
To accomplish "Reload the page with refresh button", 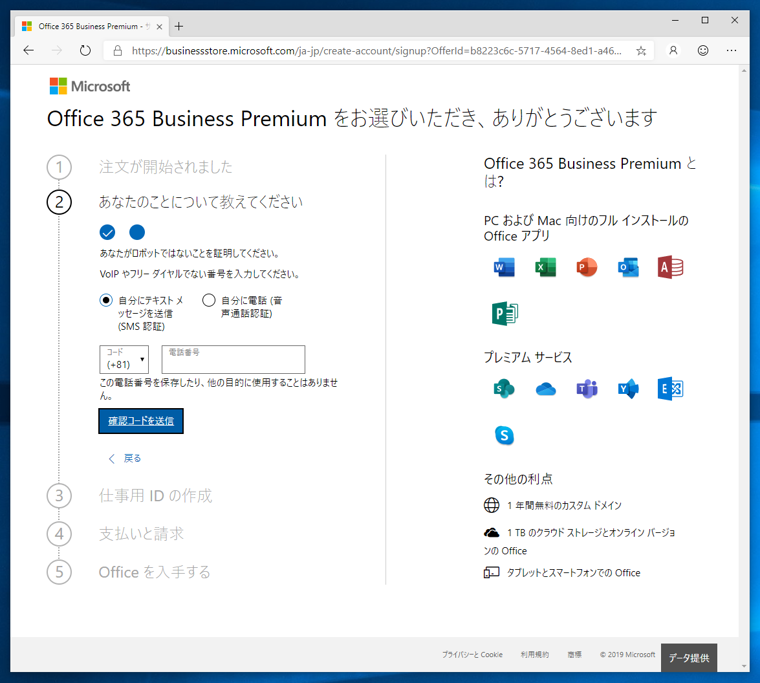I will (x=85, y=50).
